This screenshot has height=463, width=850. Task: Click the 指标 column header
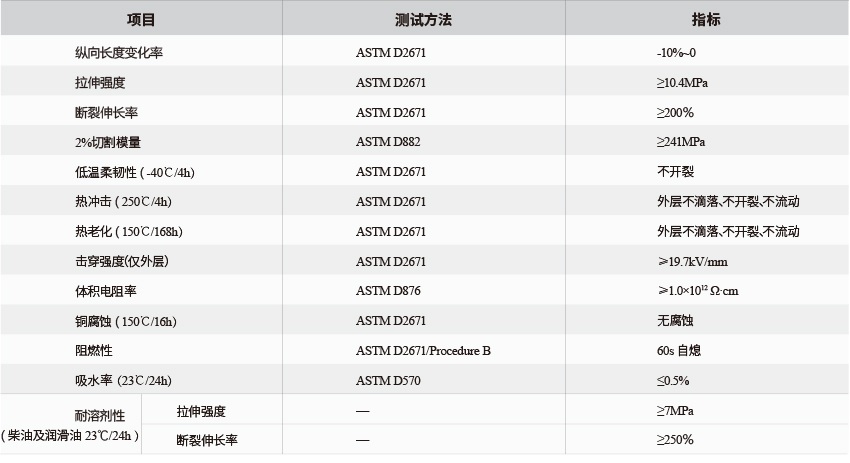706,20
